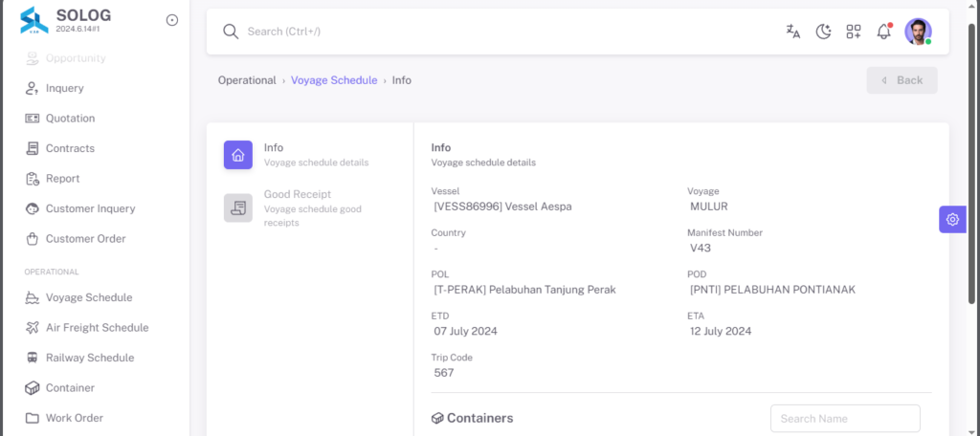Click the Railway Schedule train icon
The image size is (980, 436).
pos(32,358)
